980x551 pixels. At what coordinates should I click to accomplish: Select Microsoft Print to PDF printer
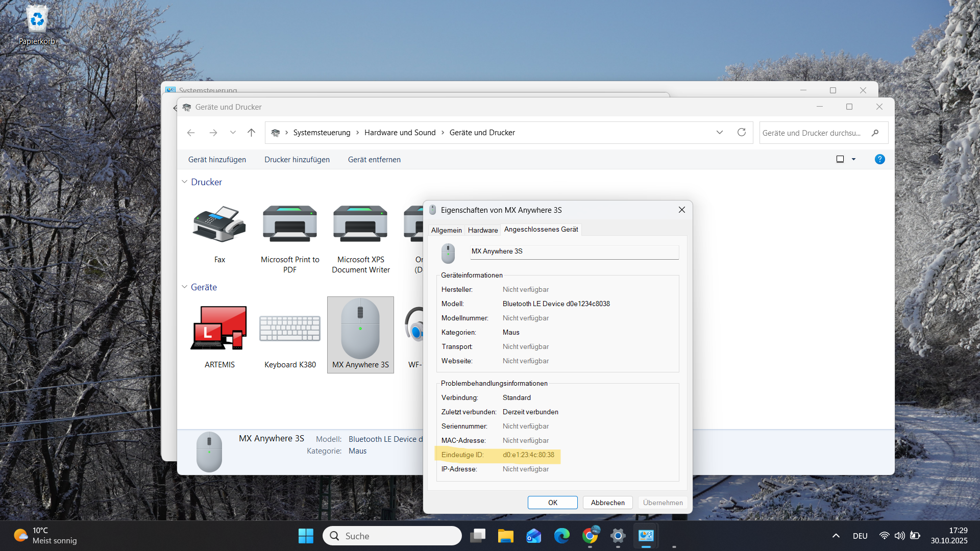click(289, 224)
